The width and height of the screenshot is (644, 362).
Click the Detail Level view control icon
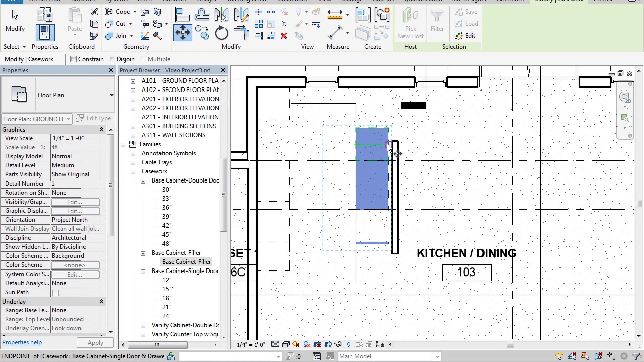click(x=275, y=344)
